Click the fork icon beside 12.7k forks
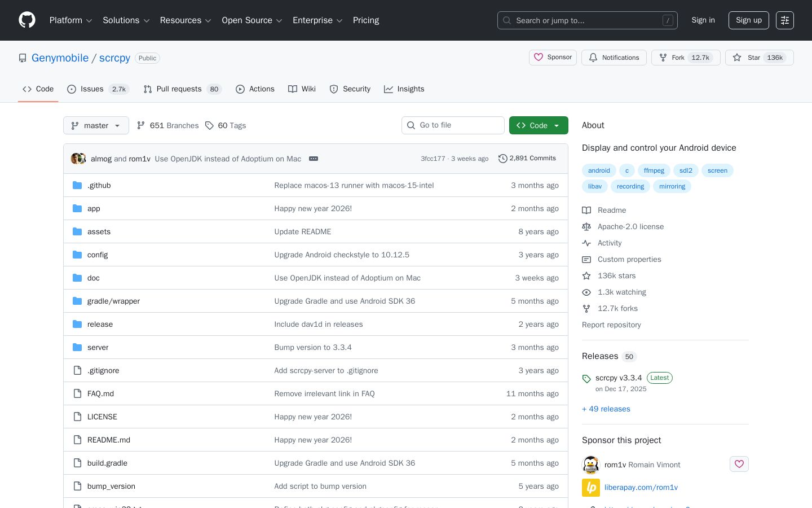 tap(586, 308)
